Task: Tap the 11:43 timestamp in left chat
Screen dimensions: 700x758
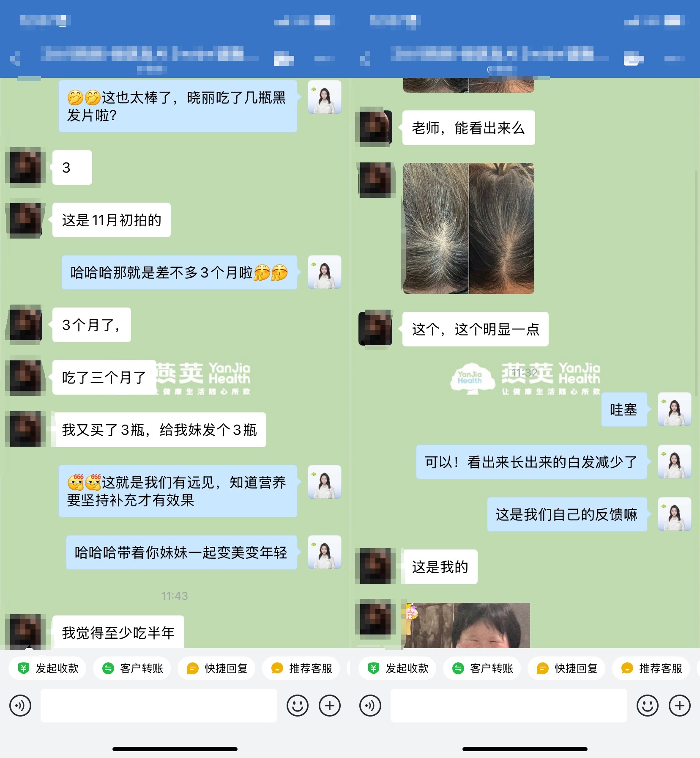Action: (175, 596)
